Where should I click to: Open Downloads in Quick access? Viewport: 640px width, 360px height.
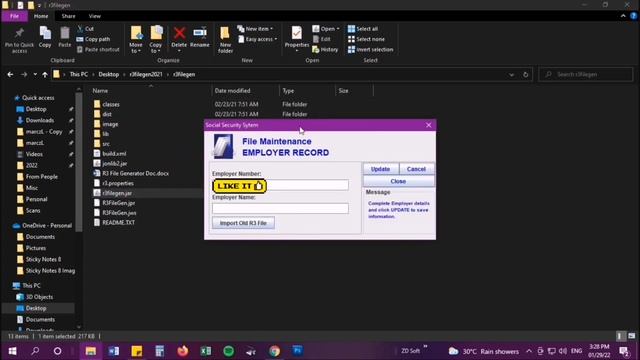click(x=40, y=120)
